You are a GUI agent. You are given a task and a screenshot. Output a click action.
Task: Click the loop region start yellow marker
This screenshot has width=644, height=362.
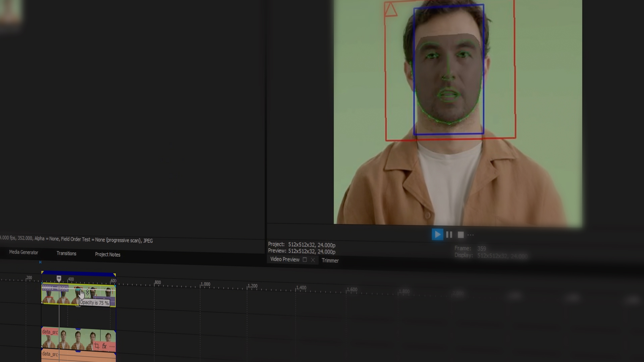43,273
